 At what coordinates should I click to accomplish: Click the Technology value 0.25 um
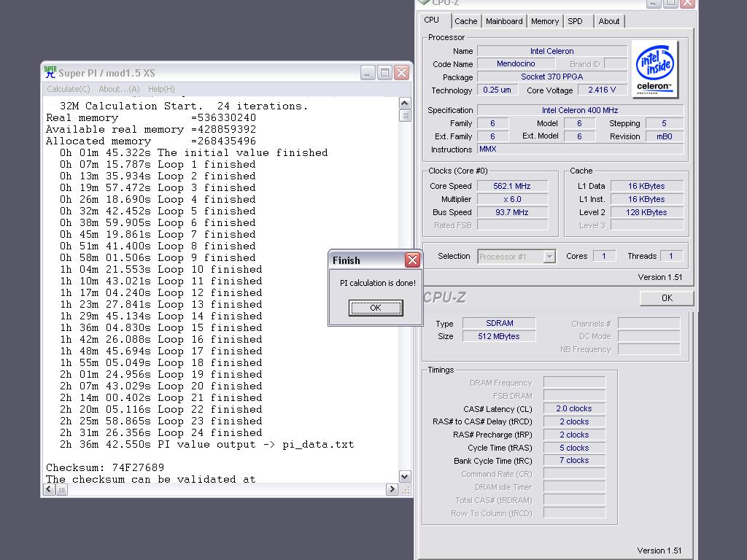pos(497,90)
